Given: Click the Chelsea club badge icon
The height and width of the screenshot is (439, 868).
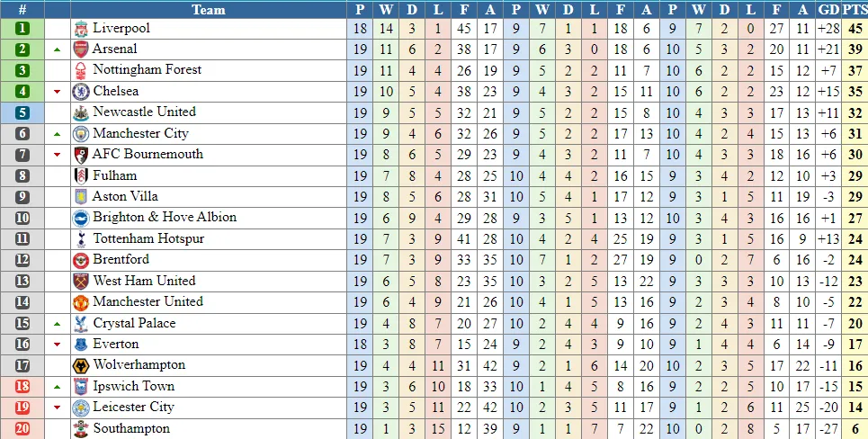Looking at the screenshot, I should (80, 92).
